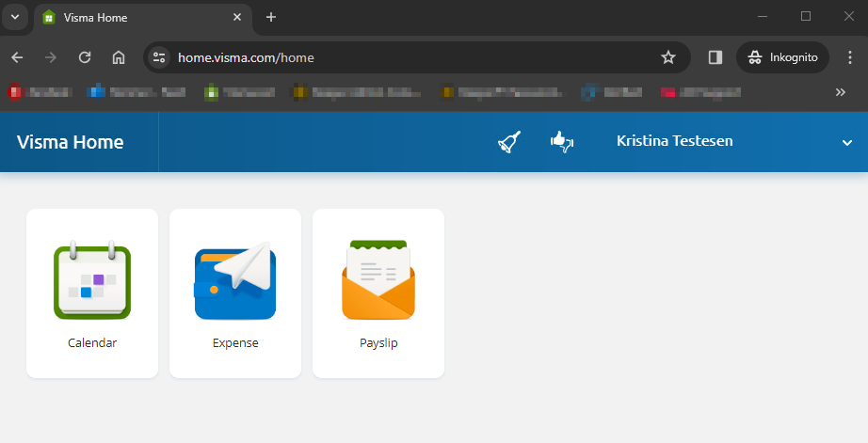
Task: Click the Inkognito profile button
Action: (x=782, y=57)
